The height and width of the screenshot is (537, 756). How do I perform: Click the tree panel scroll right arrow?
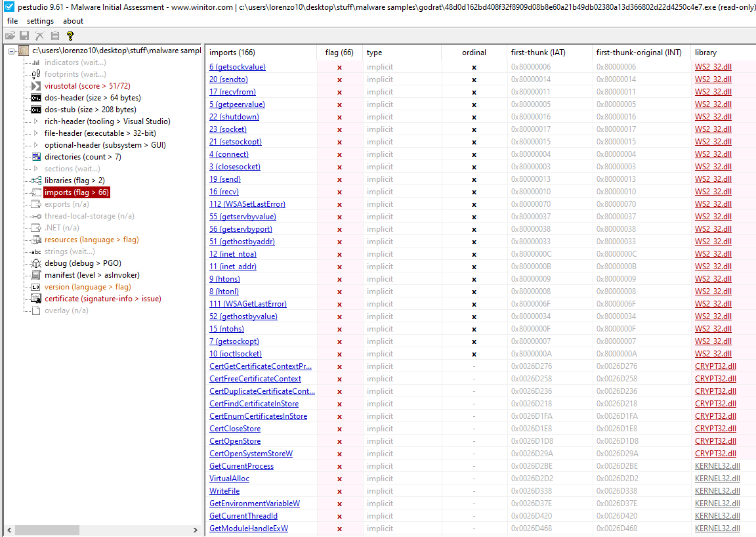pos(196,530)
